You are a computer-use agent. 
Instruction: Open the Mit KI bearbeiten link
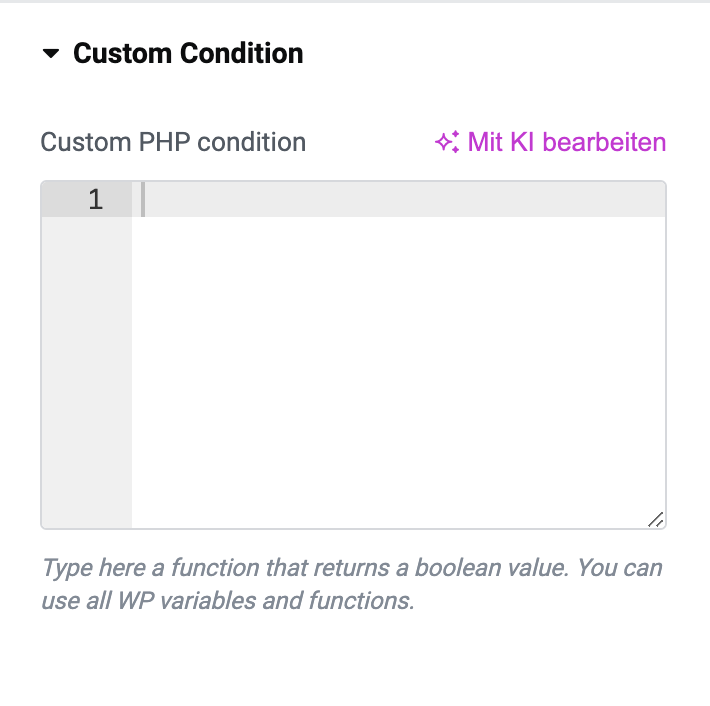point(550,142)
